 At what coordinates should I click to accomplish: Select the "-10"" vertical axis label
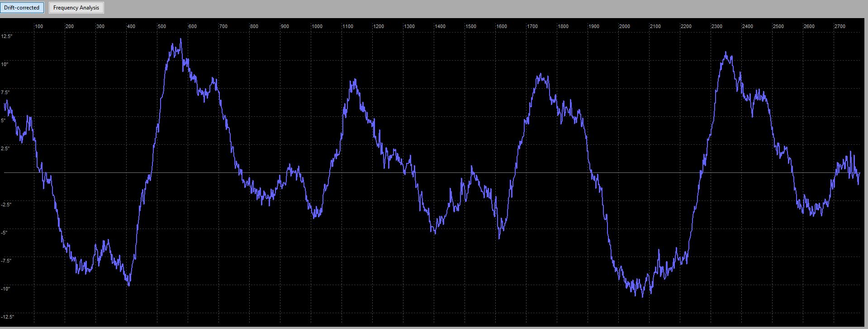click(x=5, y=289)
